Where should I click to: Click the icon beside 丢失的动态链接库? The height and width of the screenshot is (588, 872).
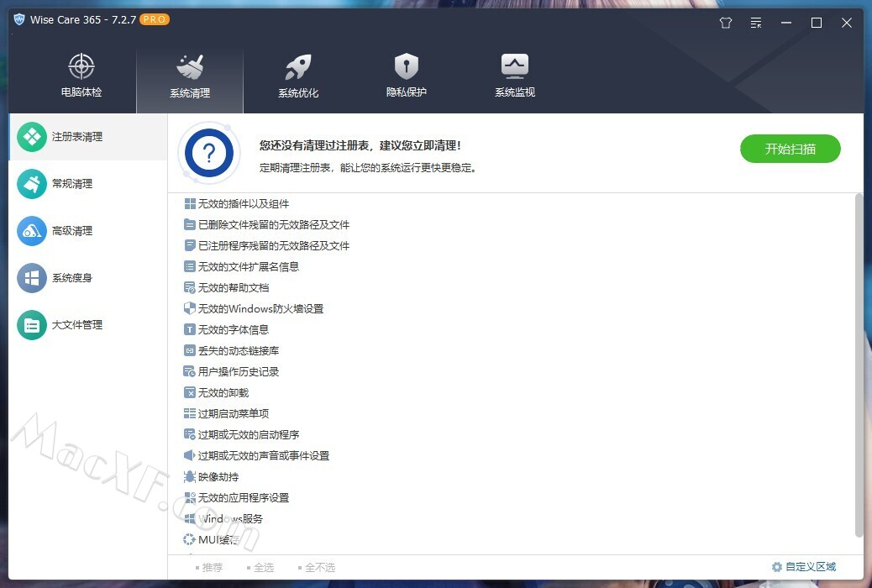[x=190, y=350]
